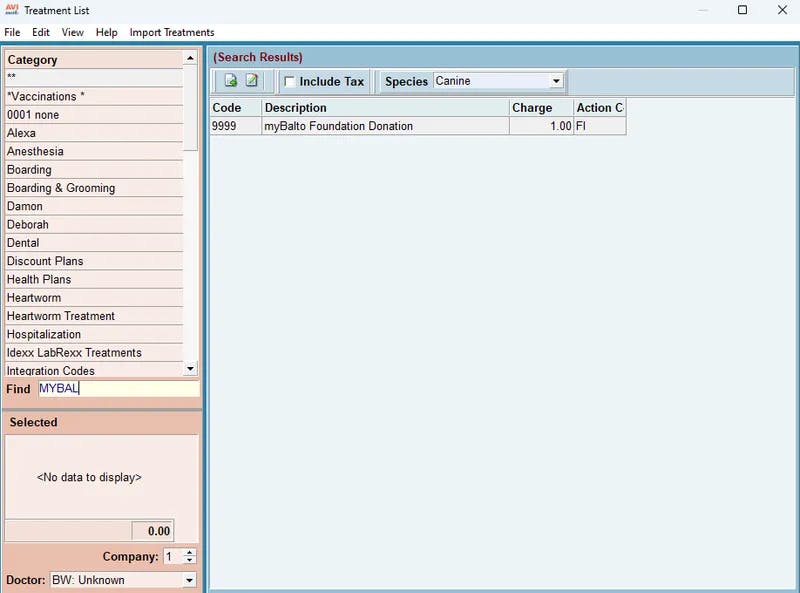Pick the Deborah category
The width and height of the screenshot is (800, 593).
tap(94, 225)
